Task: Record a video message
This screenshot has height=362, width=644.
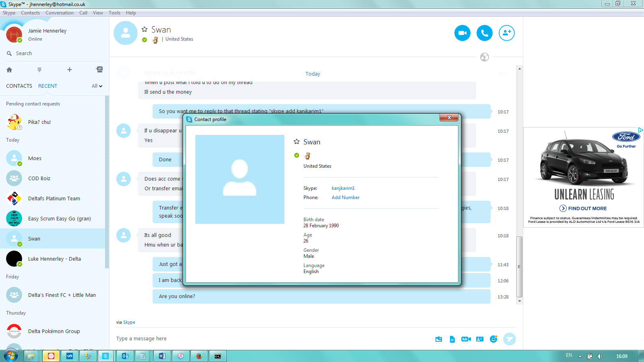Action: [x=466, y=339]
